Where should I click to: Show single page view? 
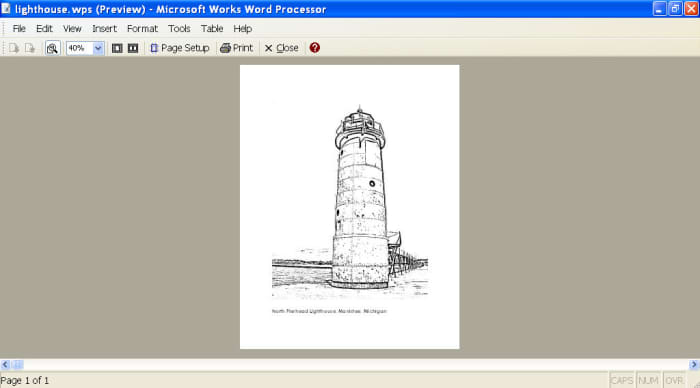117,48
